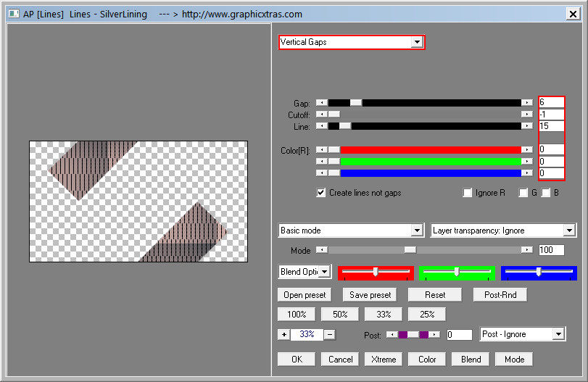Click the Mode slider left arrow
Viewport: 588px width, 382px height.
pos(322,250)
